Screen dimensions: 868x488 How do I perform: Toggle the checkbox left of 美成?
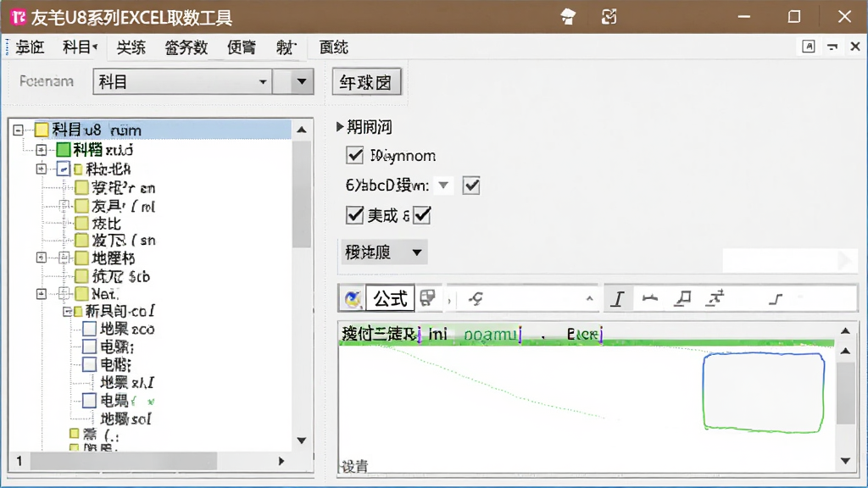(355, 214)
